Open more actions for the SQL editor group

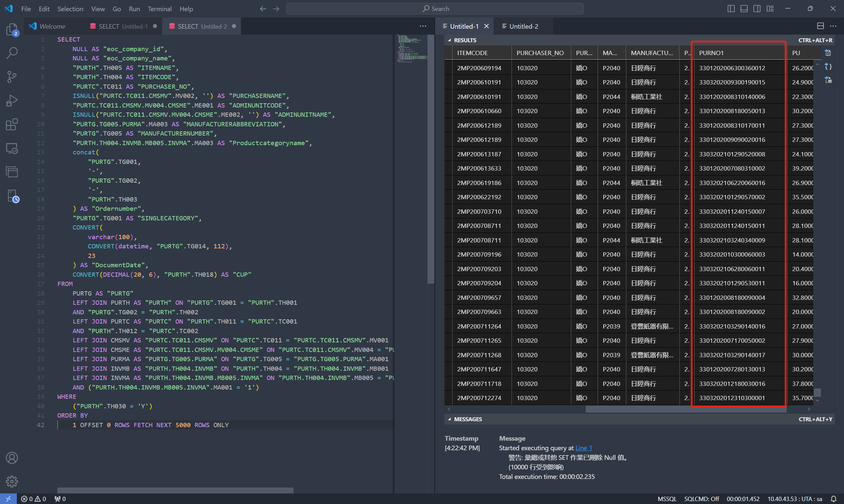[423, 26]
